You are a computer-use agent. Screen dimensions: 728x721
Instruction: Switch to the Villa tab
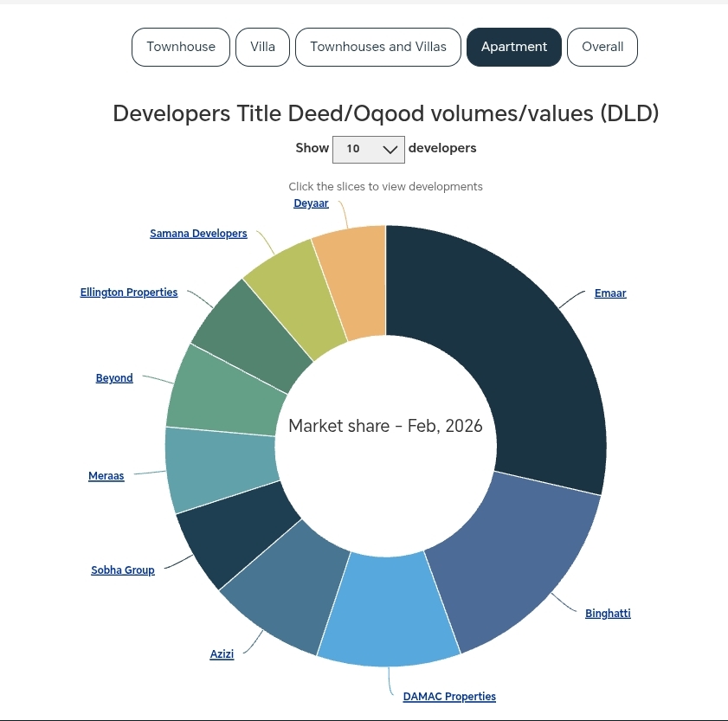262,47
